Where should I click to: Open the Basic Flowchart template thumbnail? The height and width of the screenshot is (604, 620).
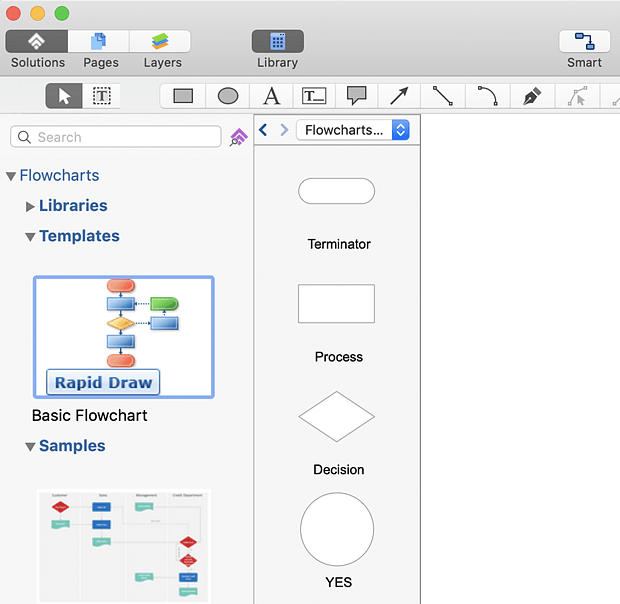pyautogui.click(x=124, y=337)
